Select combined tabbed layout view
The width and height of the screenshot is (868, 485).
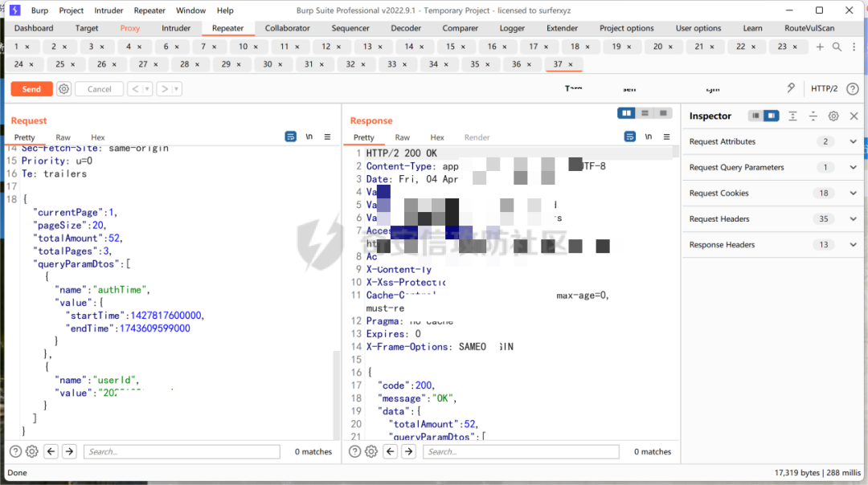(663, 113)
